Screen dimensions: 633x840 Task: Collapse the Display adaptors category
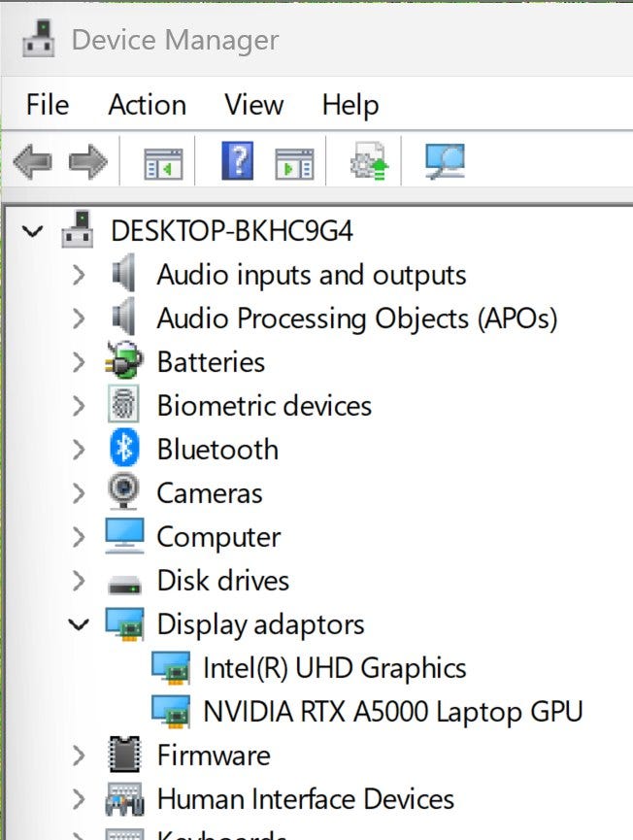pyautogui.click(x=79, y=624)
